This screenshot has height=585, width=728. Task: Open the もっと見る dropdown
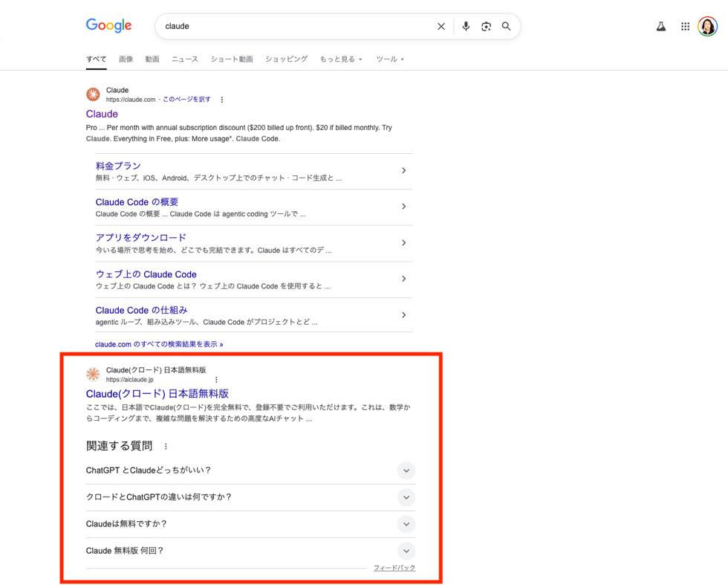coord(341,59)
